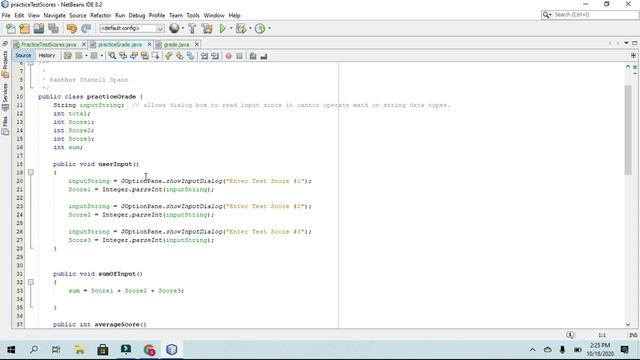640x360 pixels.
Task: Open the browser globe dropdown arrow
Action: tap(182, 29)
